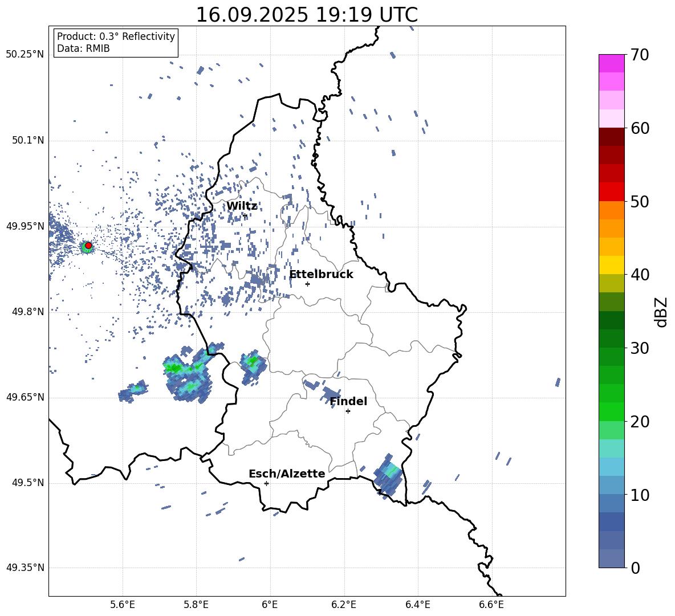The image size is (675, 616).
Task: Click the 49.5°N latitude tick label
Action: [x=28, y=483]
